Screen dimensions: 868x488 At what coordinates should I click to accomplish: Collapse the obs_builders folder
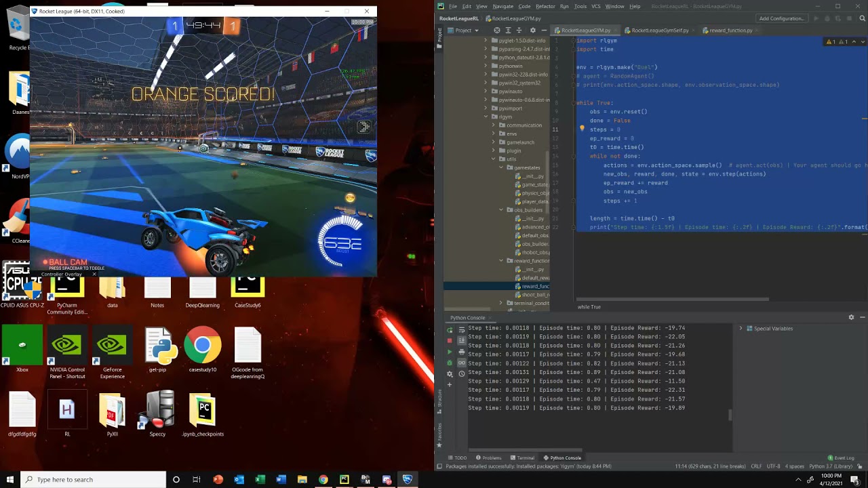pyautogui.click(x=502, y=210)
